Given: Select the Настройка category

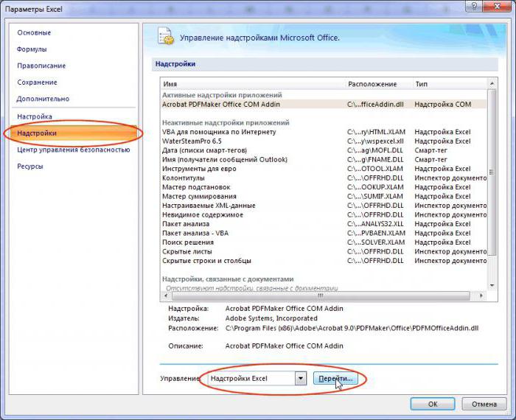Looking at the screenshot, I should [34, 116].
